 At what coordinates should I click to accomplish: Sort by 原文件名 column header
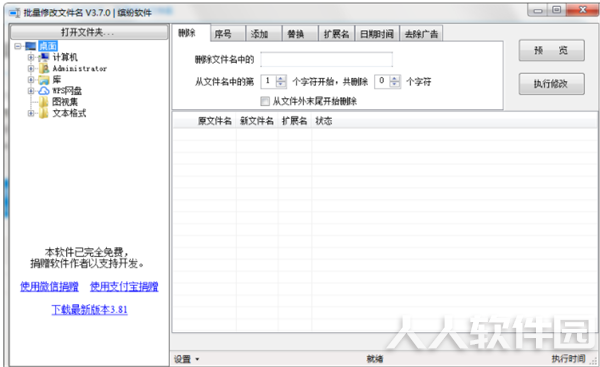[x=215, y=121]
